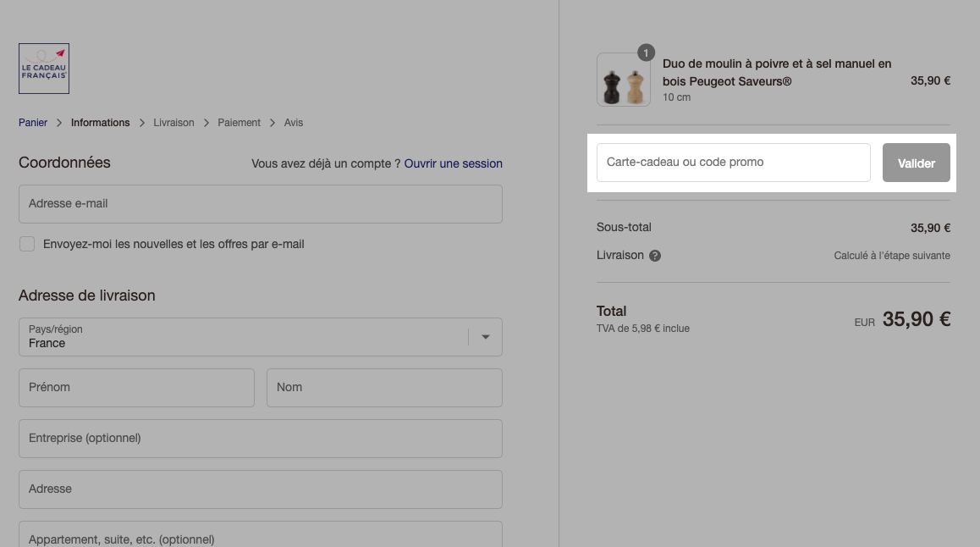Click the Livraison help question-mark icon
The width and height of the screenshot is (980, 547).
(655, 256)
